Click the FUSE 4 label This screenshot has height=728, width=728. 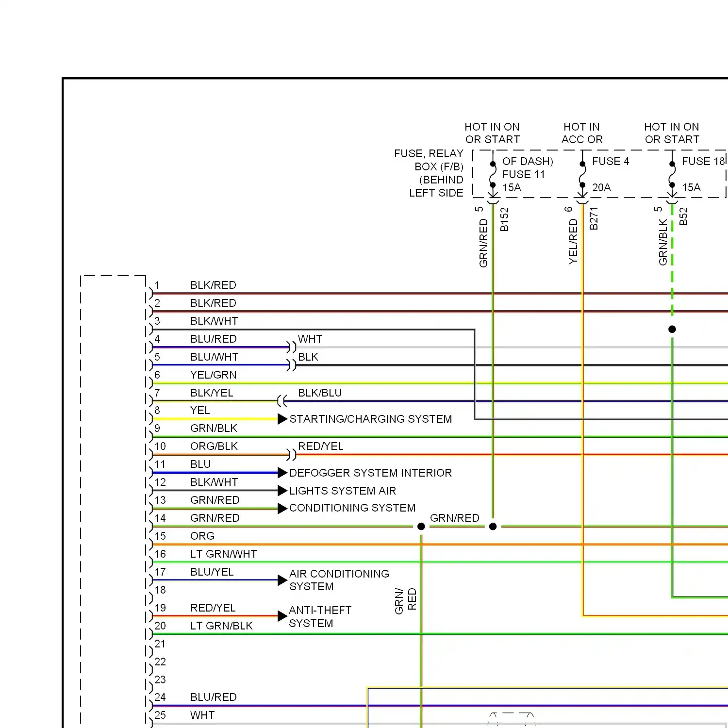coord(611,161)
